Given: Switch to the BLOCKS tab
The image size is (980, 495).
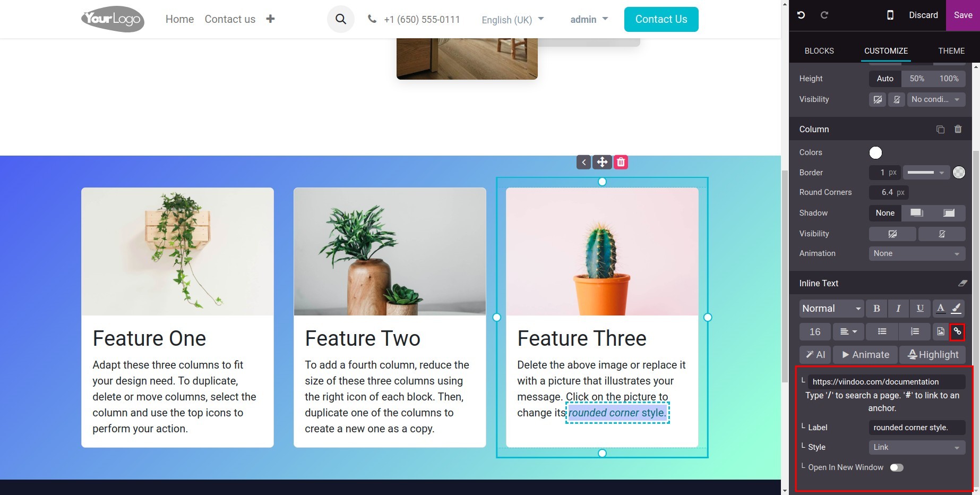Looking at the screenshot, I should [819, 51].
